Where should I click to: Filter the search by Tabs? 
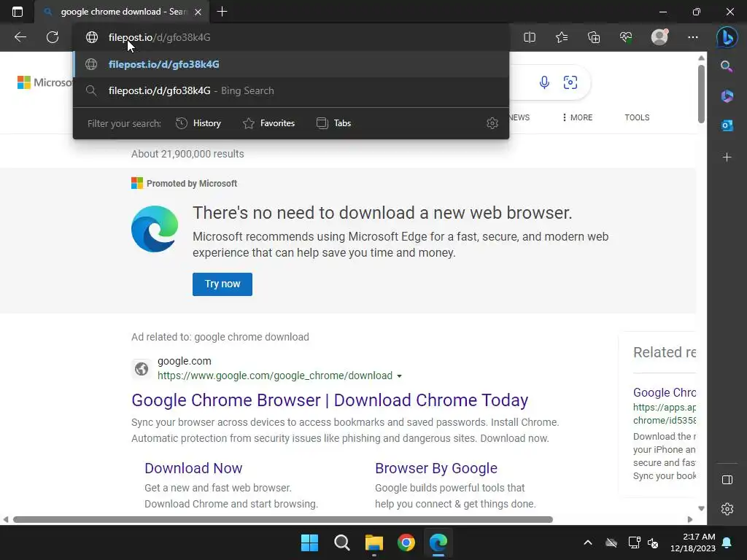click(333, 123)
